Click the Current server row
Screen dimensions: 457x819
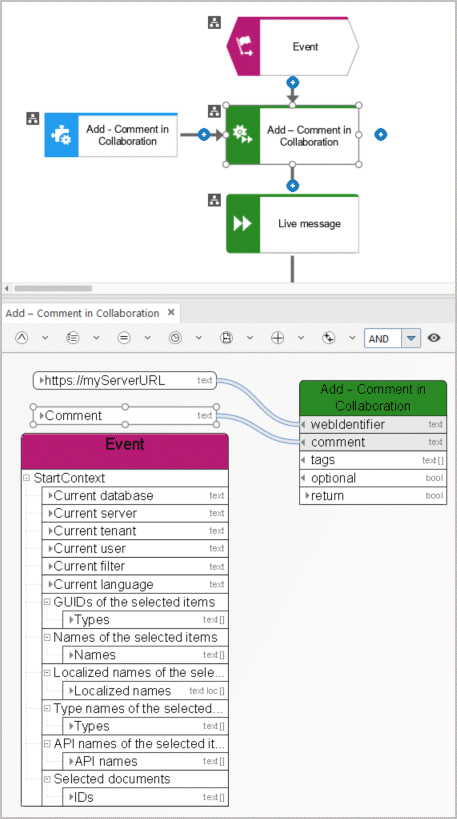(135, 513)
